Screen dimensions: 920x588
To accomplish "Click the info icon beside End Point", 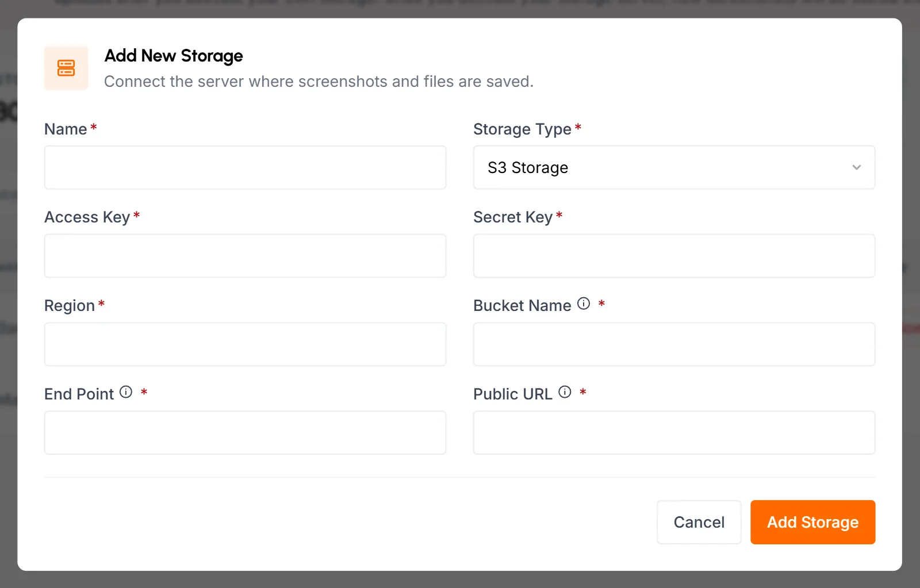I will (126, 392).
